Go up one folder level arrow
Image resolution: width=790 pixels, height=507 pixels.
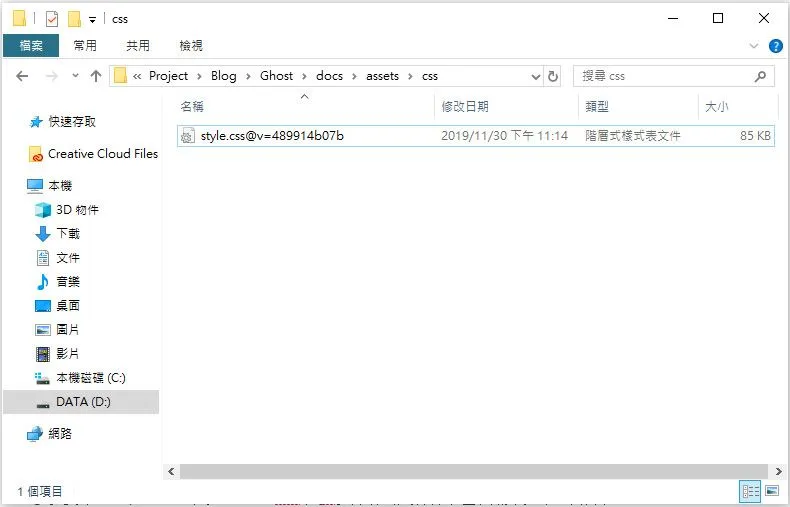[96, 76]
